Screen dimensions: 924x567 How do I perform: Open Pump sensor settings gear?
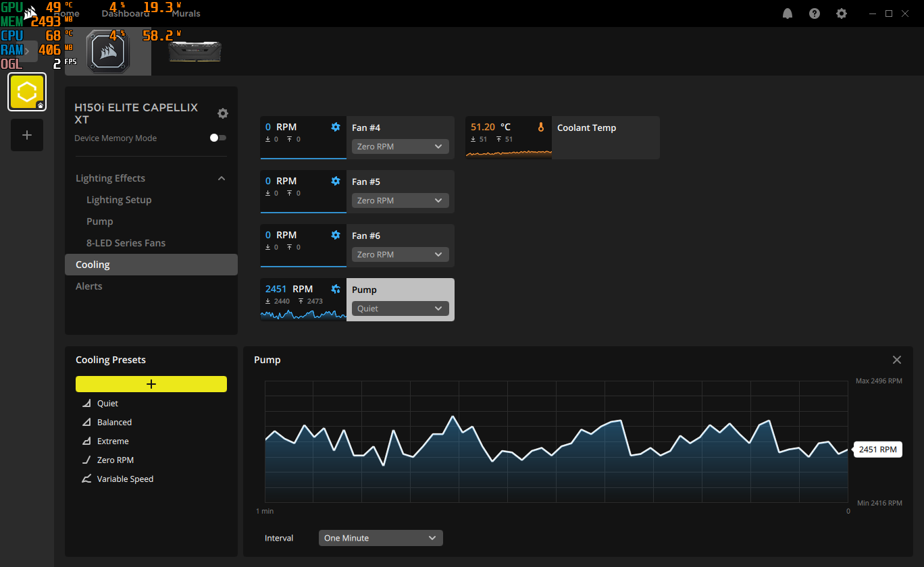click(x=336, y=289)
